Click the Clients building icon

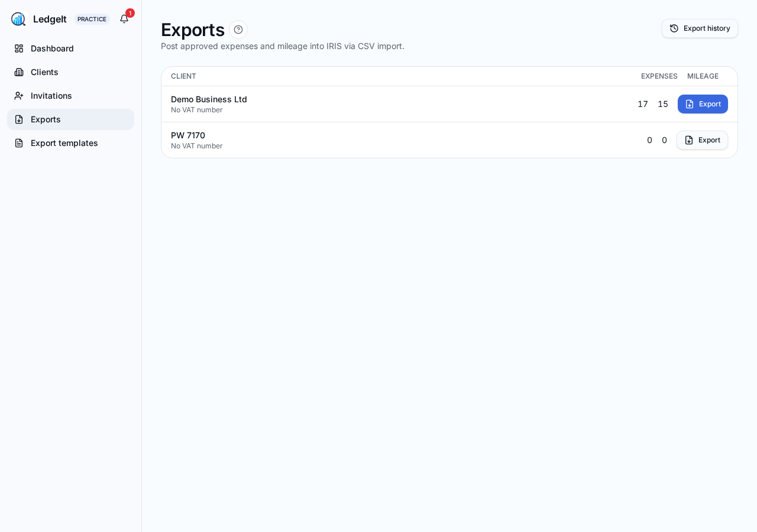point(19,72)
